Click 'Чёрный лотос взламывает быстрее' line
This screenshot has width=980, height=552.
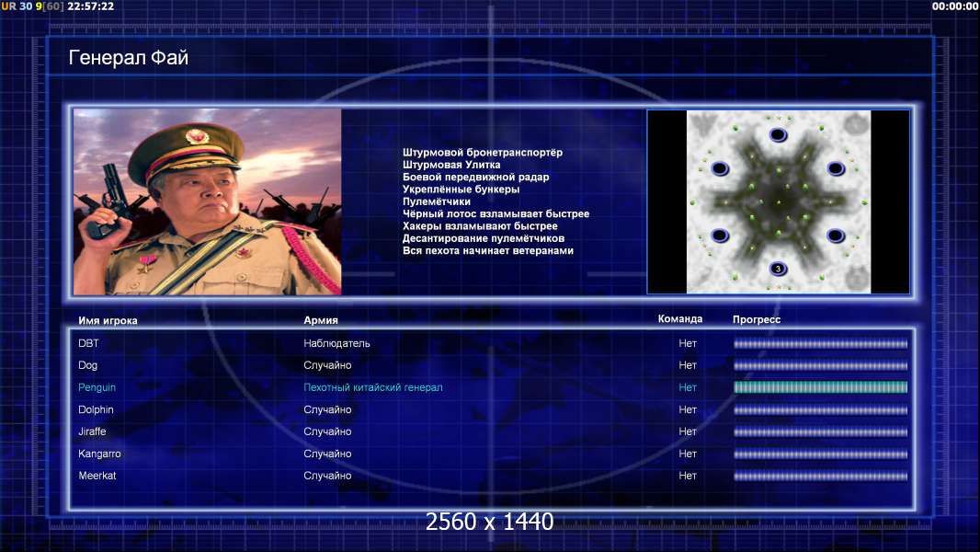pos(496,213)
